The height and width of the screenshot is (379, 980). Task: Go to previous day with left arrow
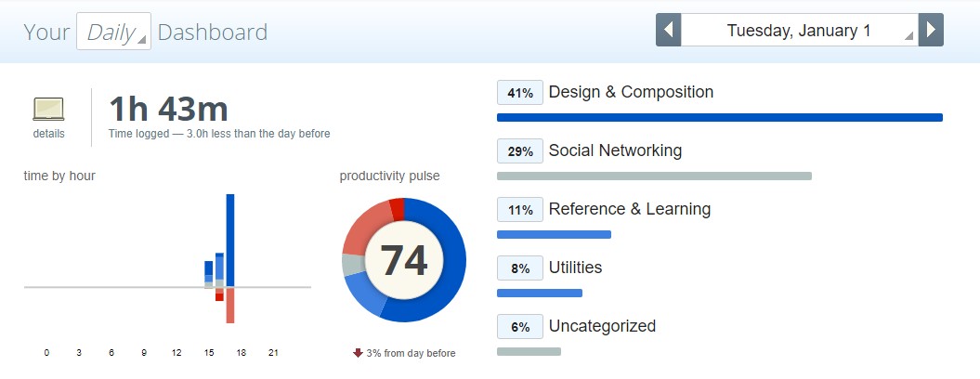point(668,30)
